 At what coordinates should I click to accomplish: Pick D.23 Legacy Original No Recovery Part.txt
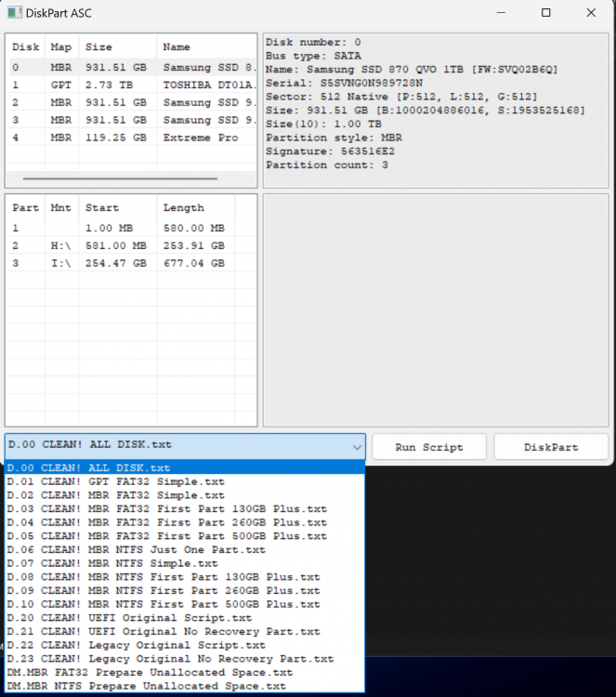pos(185,659)
